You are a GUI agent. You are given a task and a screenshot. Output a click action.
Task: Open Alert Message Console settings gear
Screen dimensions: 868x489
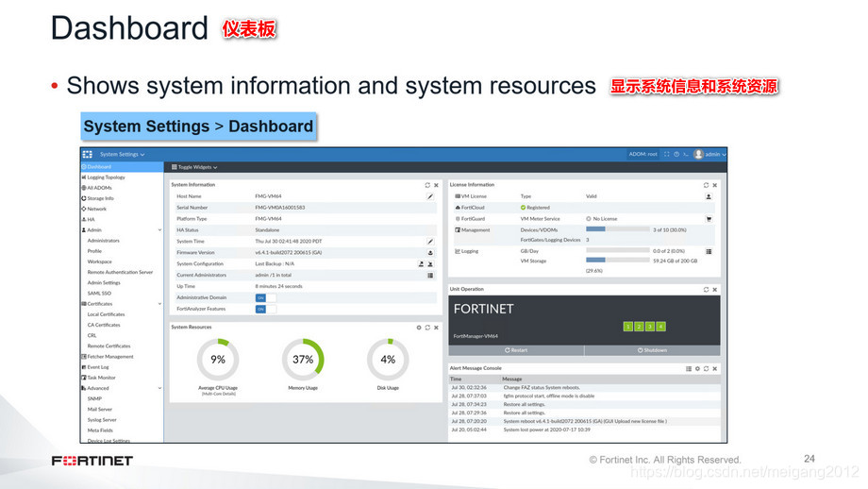(x=697, y=368)
